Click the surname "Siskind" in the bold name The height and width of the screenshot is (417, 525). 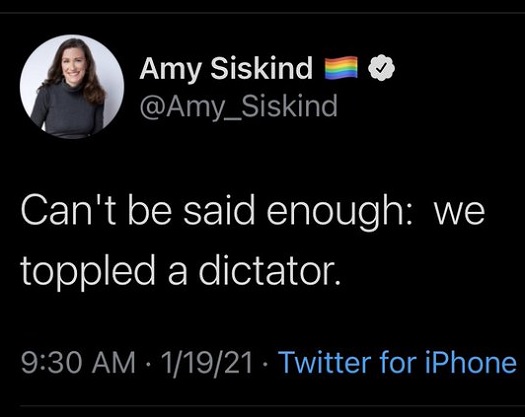[x=262, y=68]
